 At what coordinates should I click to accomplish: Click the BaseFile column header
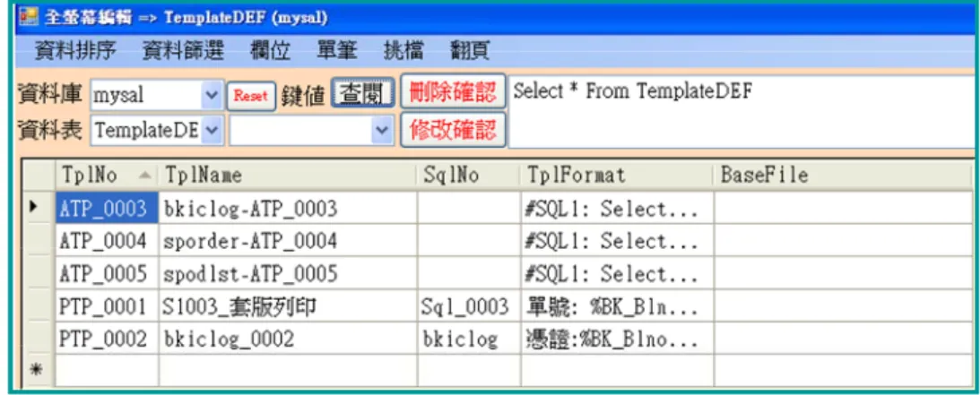[844, 176]
